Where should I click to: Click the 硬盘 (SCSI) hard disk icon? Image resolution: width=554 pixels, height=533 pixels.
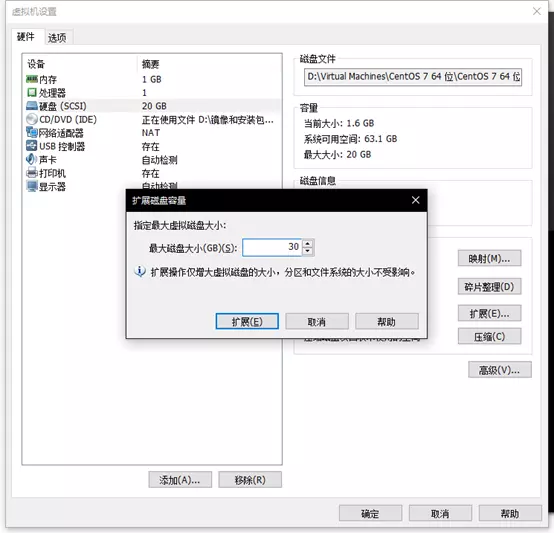[32, 106]
